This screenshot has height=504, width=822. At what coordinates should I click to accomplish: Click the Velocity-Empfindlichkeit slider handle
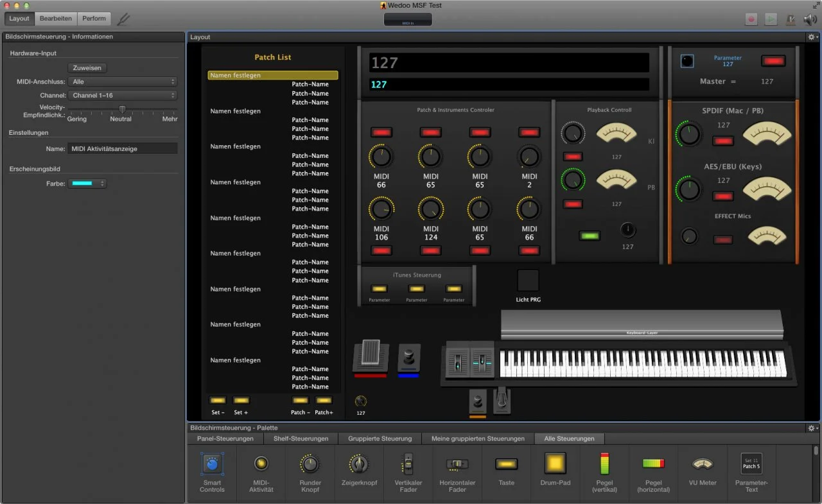pos(122,109)
